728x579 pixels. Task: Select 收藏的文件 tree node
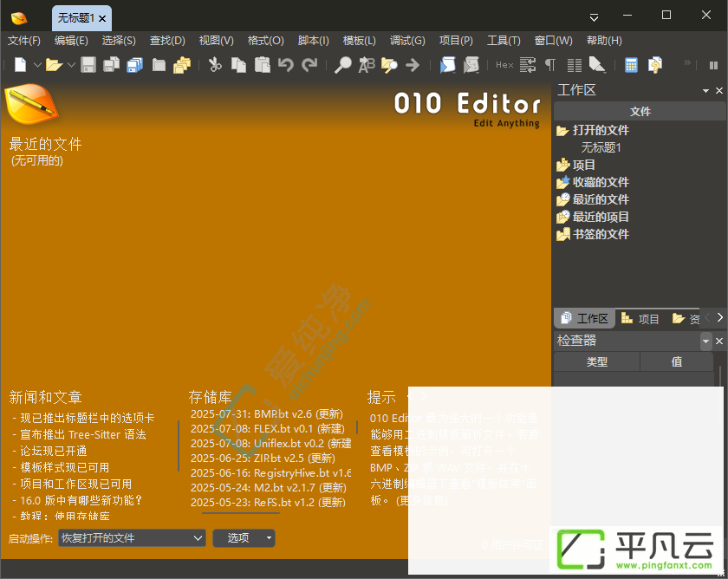[x=601, y=183]
